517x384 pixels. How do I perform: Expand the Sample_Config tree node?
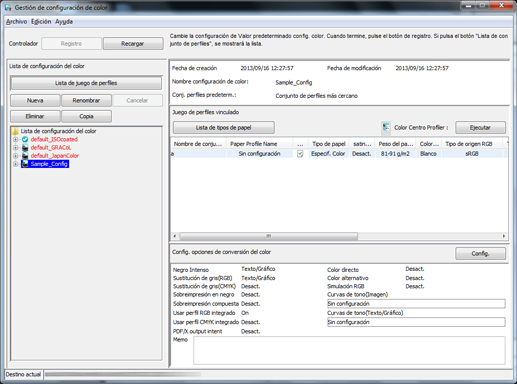(x=15, y=164)
